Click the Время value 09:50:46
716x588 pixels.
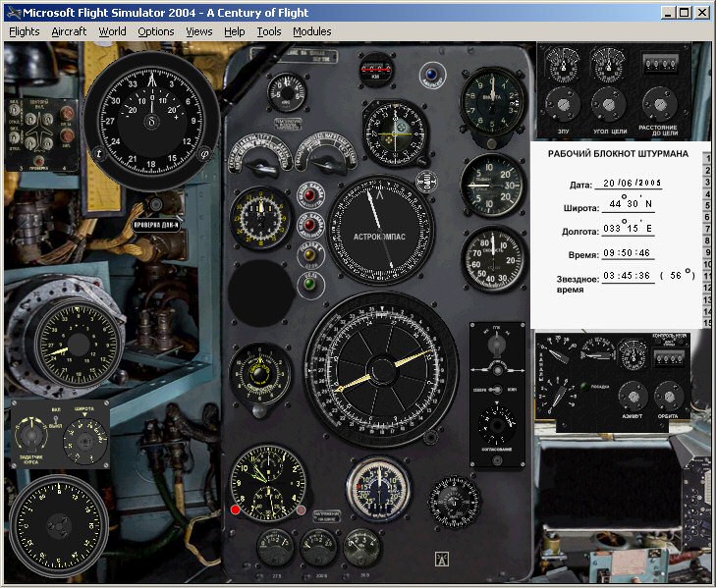point(627,253)
